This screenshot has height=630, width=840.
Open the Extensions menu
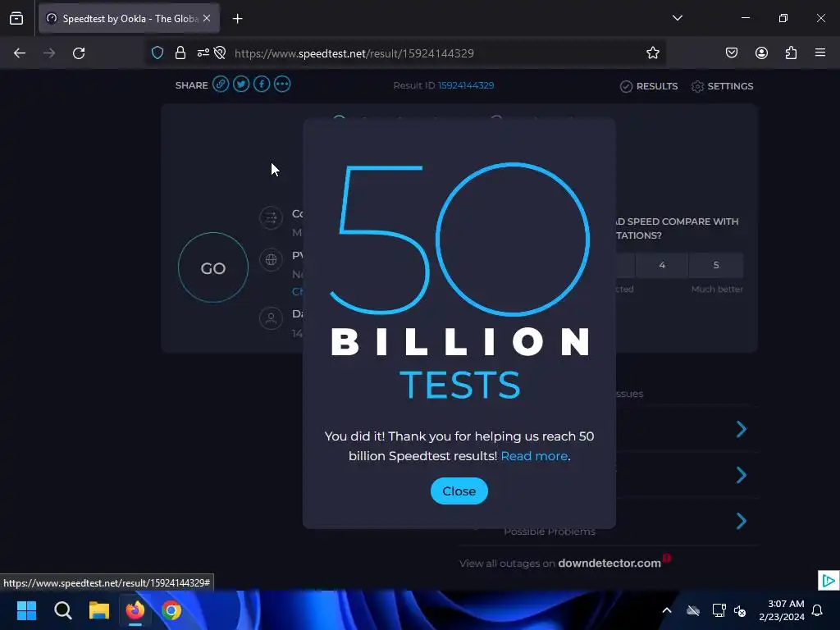791,53
